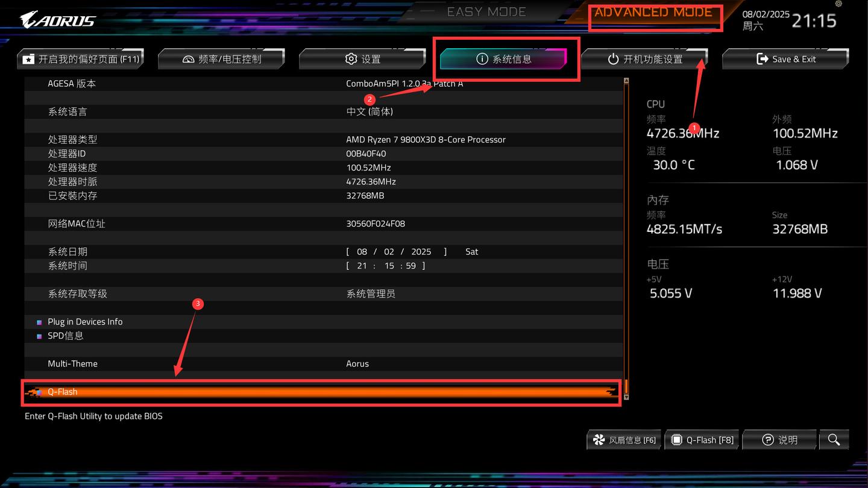868x488 pixels.
Task: Change 系统语言 value 中文 (简体)
Action: click(370, 111)
